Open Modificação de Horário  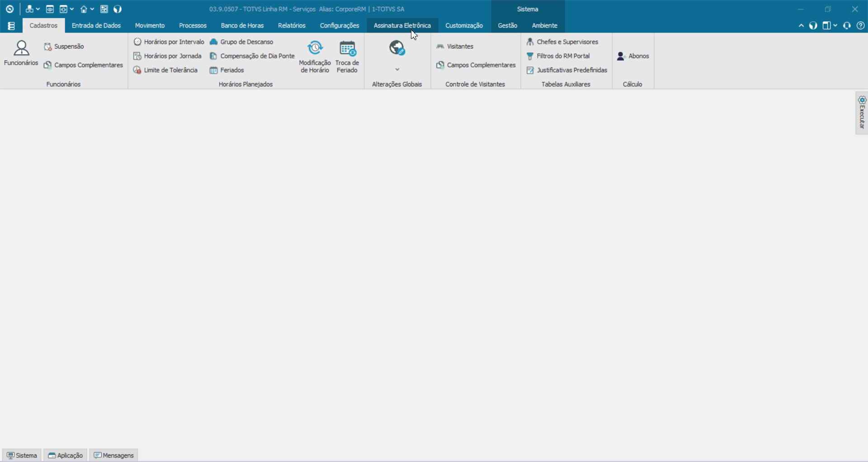point(315,57)
